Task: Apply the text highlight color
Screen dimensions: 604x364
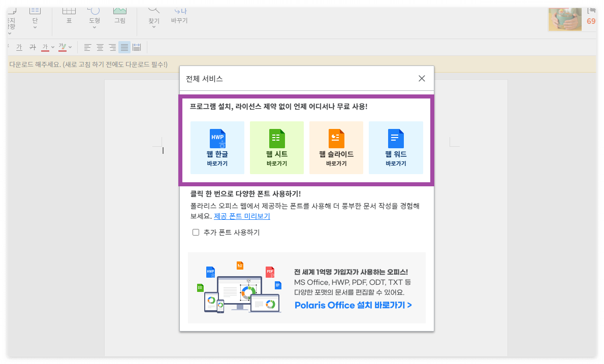Action: [x=62, y=47]
